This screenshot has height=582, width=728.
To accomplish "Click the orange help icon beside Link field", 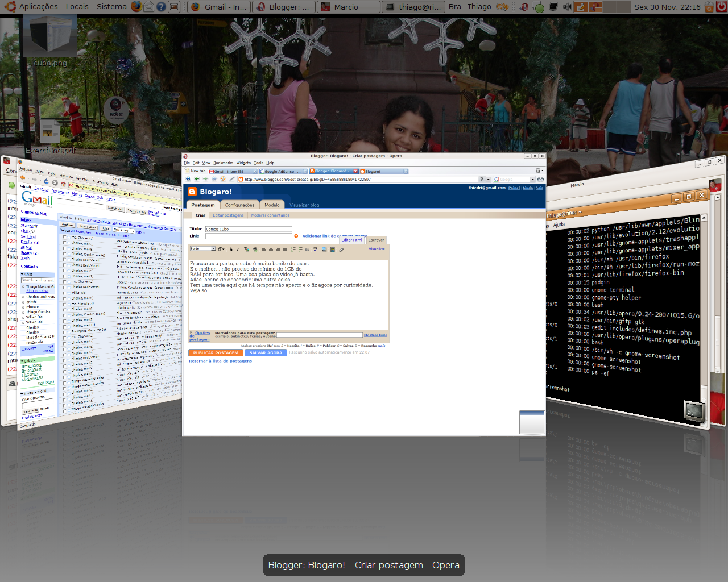I will click(296, 236).
